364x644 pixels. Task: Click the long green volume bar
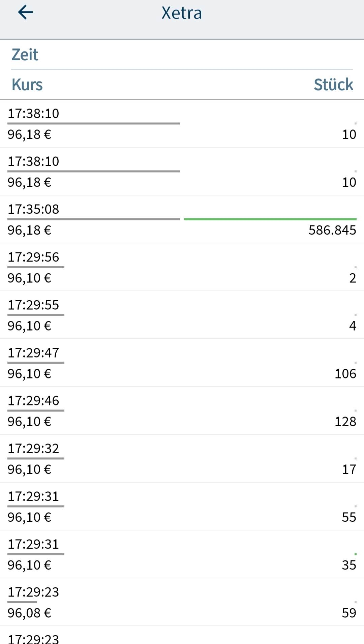pos(270,219)
